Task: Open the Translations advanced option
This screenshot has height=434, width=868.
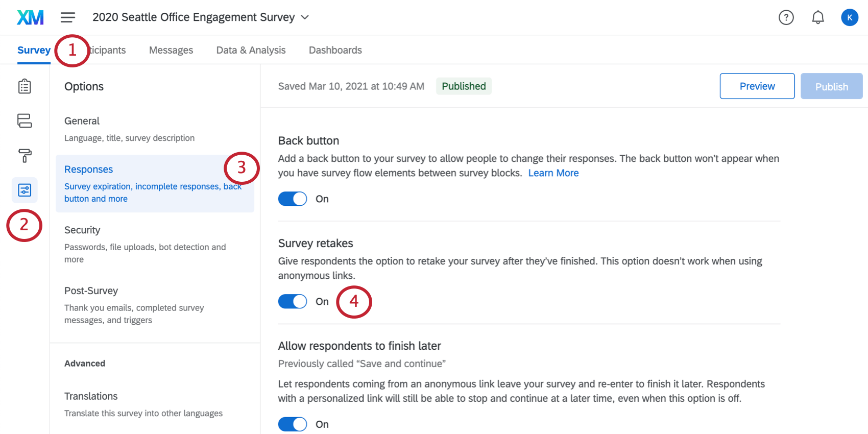Action: click(x=91, y=396)
